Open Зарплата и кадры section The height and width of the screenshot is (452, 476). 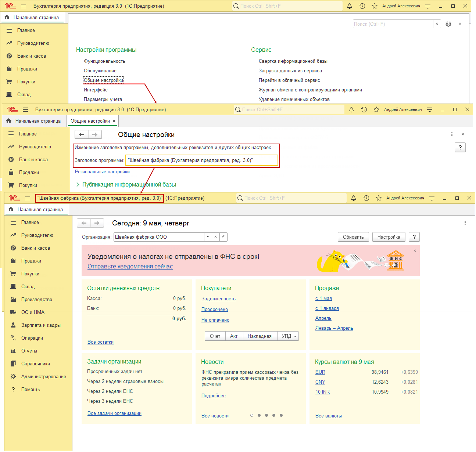click(x=41, y=325)
